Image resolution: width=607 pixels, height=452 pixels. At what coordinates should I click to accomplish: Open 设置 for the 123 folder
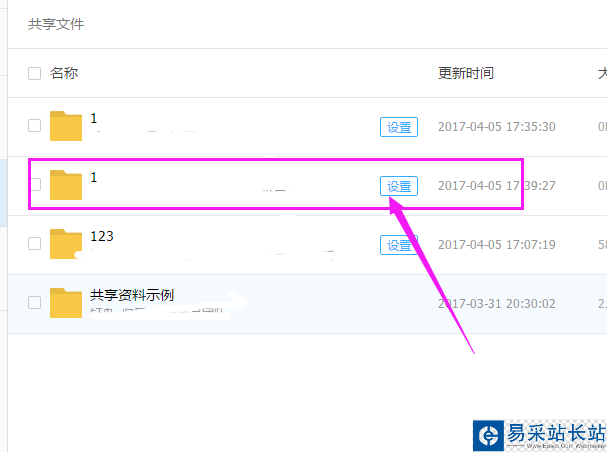point(399,245)
